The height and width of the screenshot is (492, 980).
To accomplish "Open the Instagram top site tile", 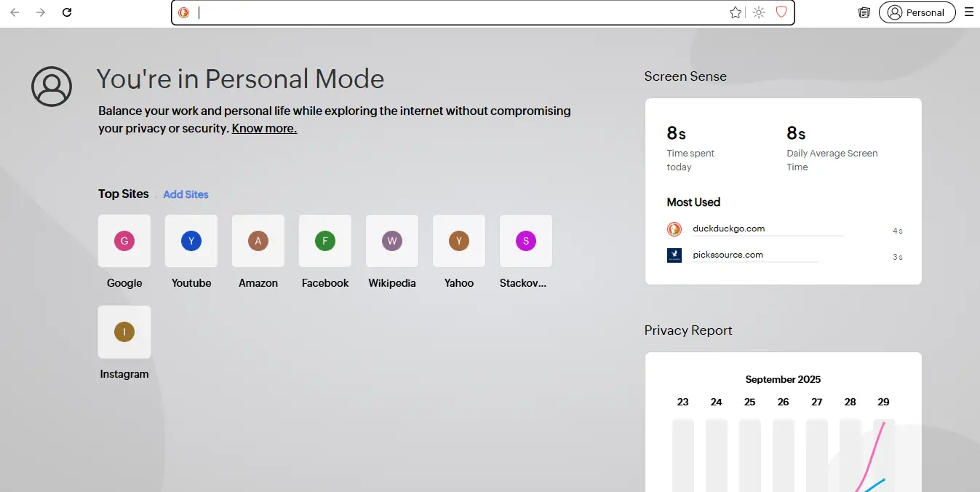I will 124,332.
